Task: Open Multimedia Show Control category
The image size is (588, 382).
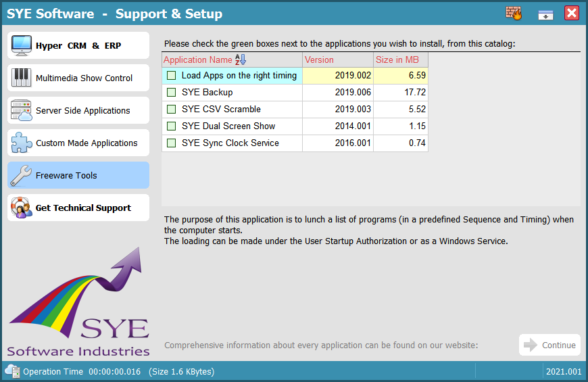Action: tap(78, 78)
